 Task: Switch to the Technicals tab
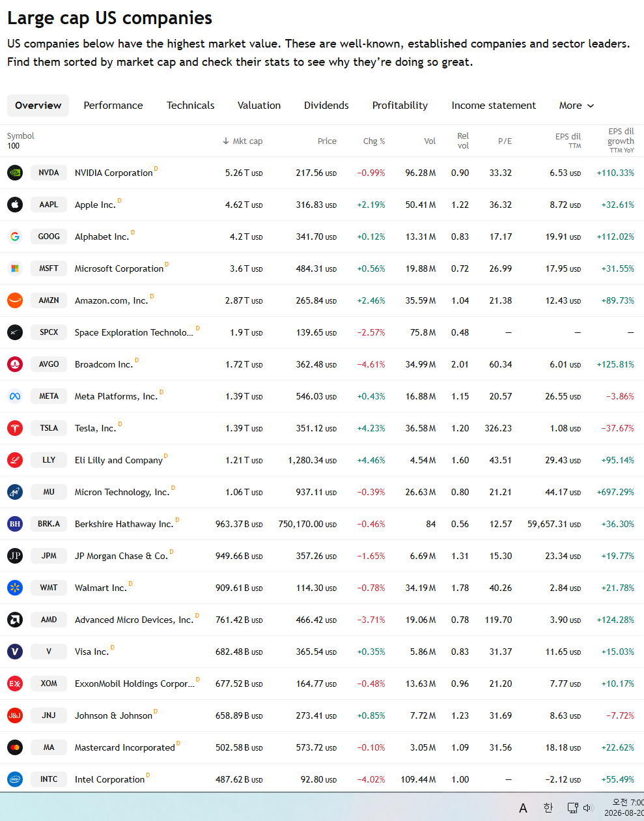coord(191,106)
